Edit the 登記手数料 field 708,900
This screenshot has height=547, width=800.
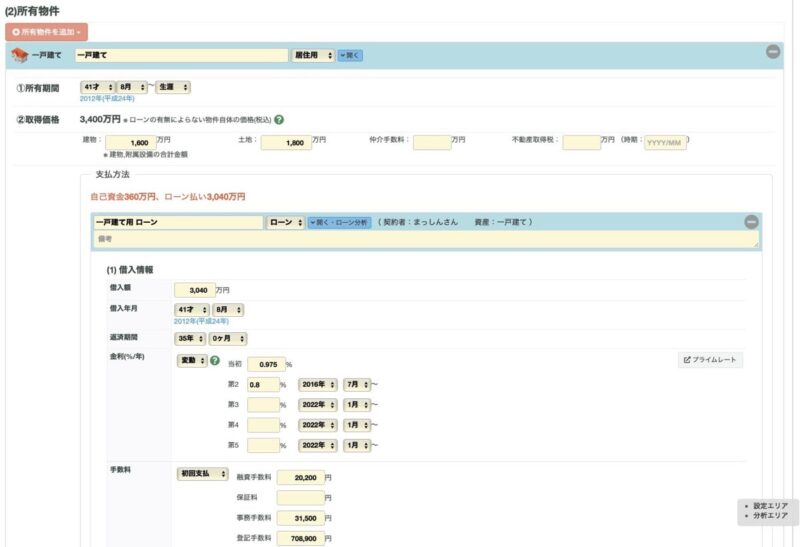[301, 538]
